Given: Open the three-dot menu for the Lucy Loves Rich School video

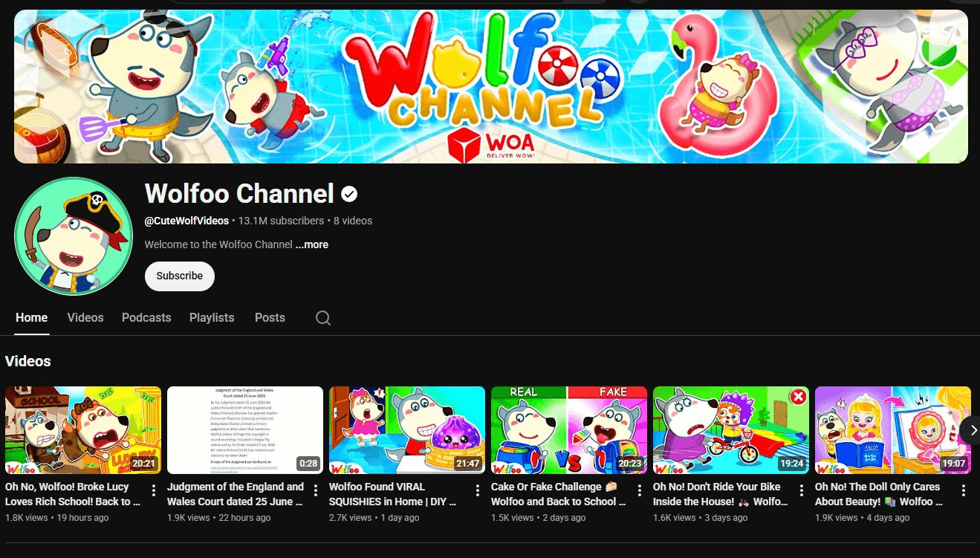Looking at the screenshot, I should [x=154, y=490].
